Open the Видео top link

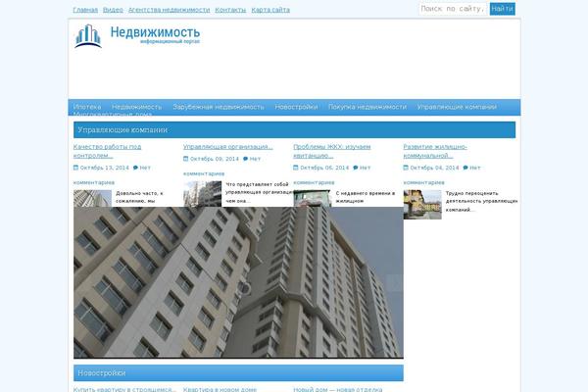113,10
